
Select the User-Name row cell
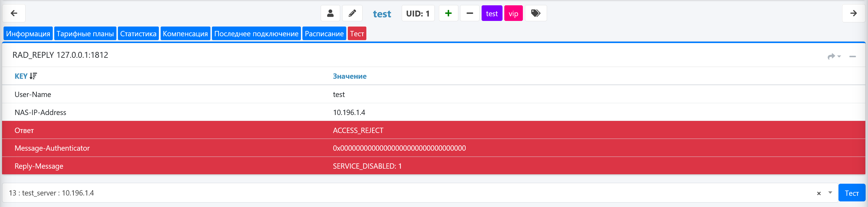[x=33, y=94]
